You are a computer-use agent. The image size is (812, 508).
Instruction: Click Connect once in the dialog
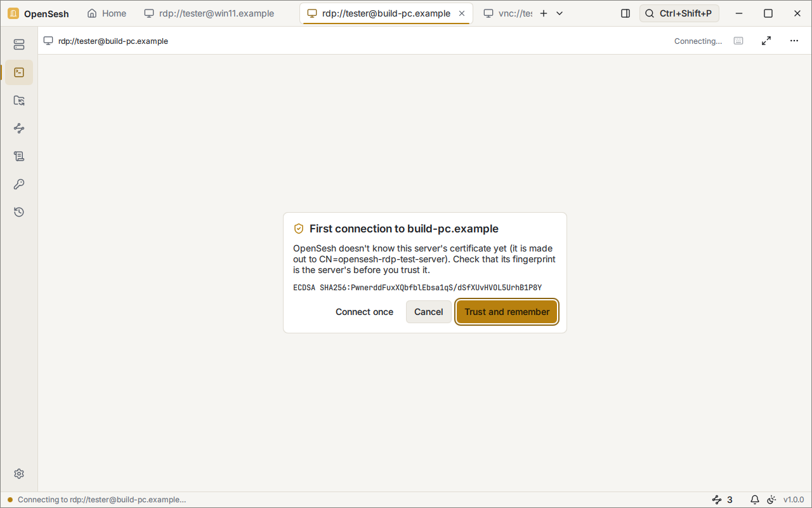[x=364, y=312]
